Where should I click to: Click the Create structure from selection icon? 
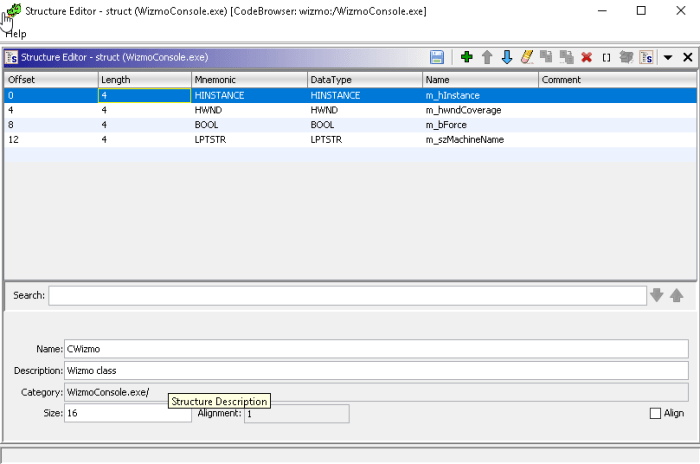pos(646,57)
